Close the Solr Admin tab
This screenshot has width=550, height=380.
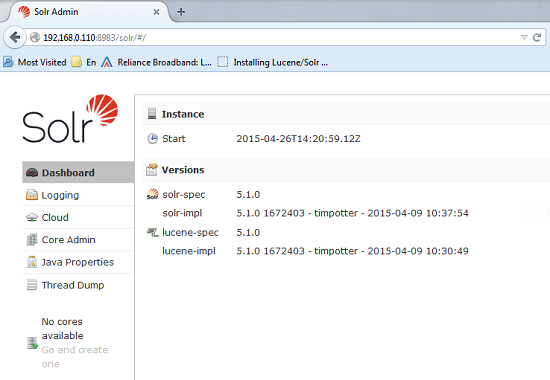pos(156,12)
